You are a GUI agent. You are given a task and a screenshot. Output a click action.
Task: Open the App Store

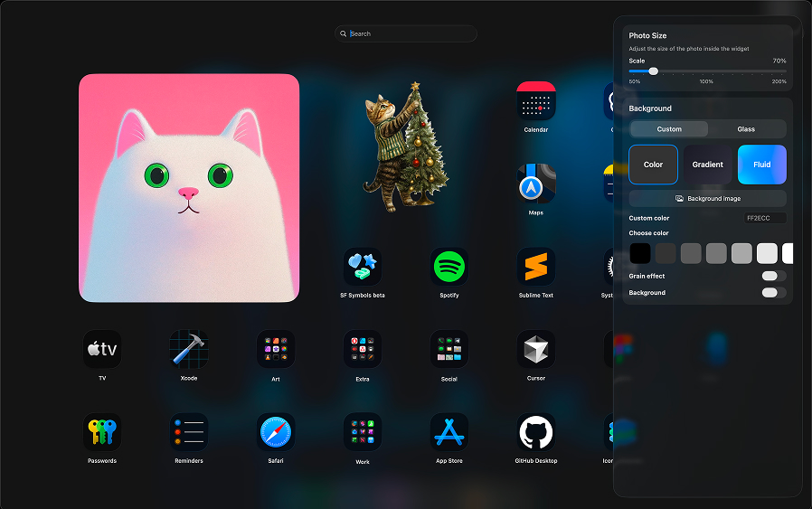coord(449,432)
